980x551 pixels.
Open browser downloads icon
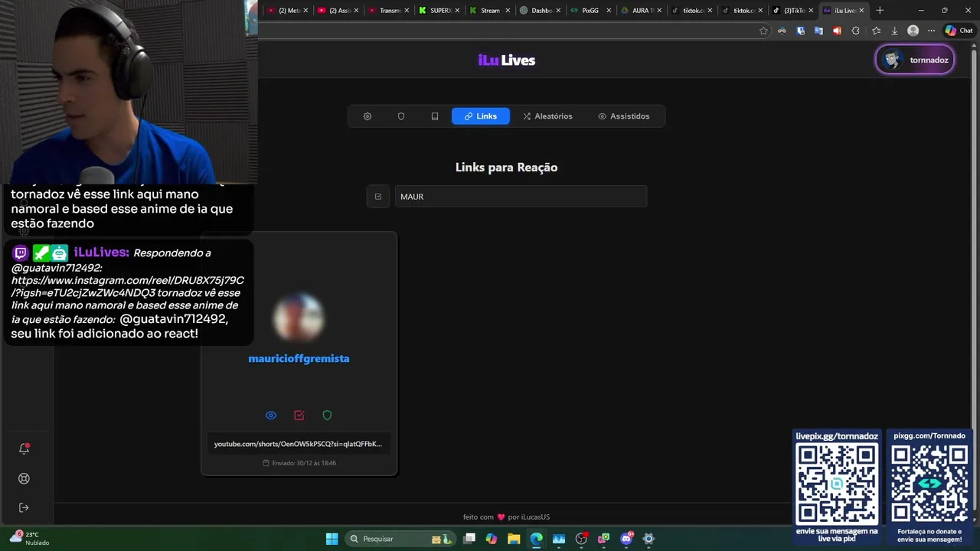(894, 31)
